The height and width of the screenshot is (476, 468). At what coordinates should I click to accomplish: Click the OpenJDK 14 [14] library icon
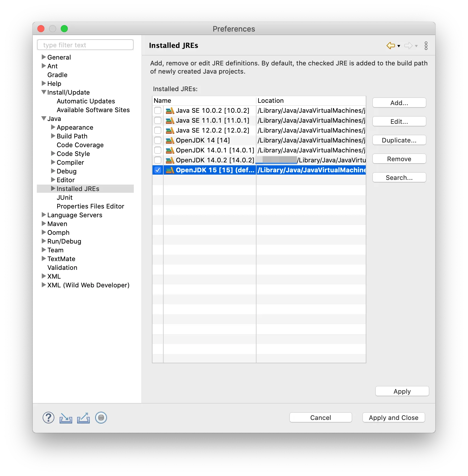click(170, 140)
